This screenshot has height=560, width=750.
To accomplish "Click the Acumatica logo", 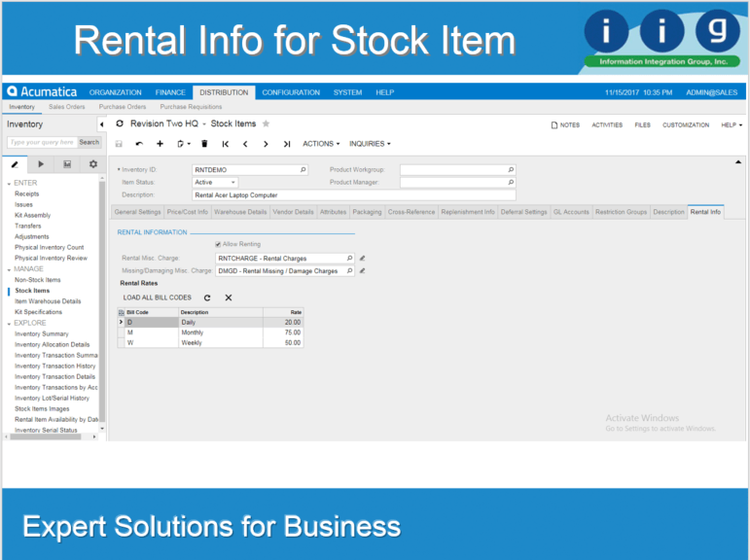I will point(42,91).
